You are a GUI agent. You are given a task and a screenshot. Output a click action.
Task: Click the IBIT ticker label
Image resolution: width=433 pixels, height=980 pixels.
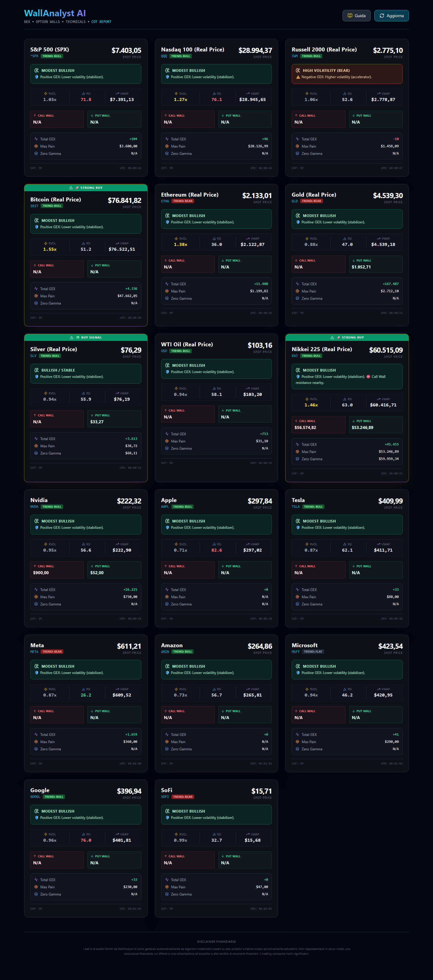[34, 206]
